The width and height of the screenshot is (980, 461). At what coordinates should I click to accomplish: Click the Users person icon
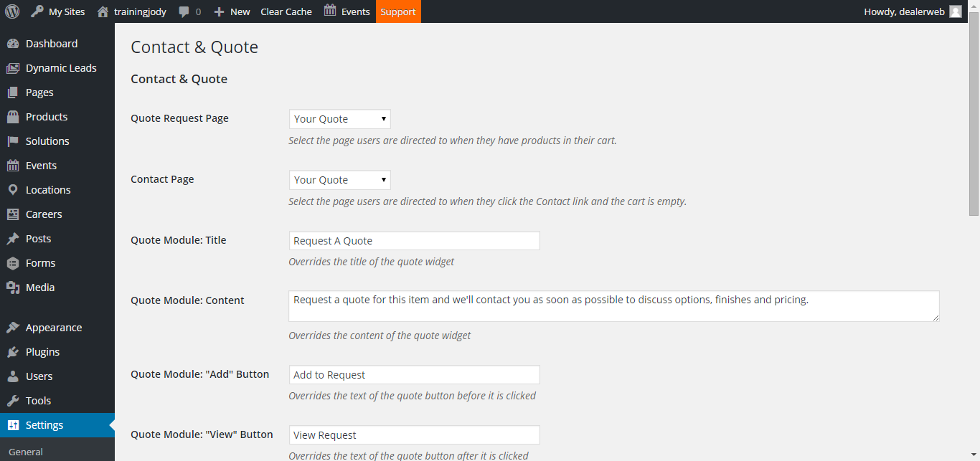[13, 376]
